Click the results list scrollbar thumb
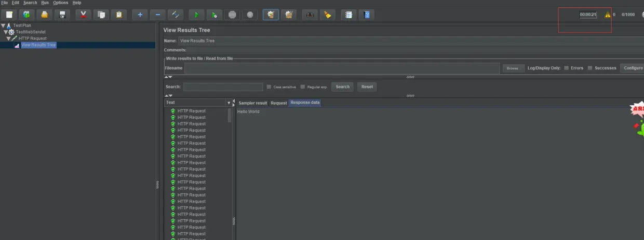Screen dimensions: 644x240 click(230, 115)
